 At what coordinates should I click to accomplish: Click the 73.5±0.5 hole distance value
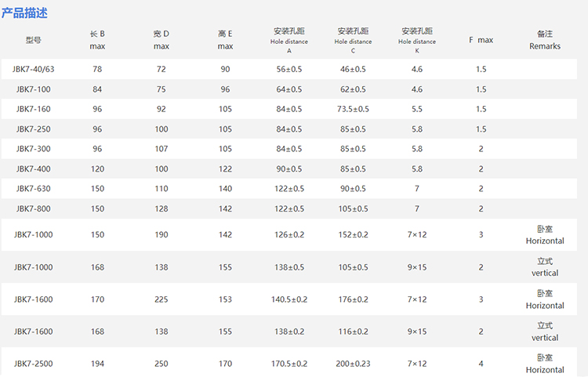353,109
